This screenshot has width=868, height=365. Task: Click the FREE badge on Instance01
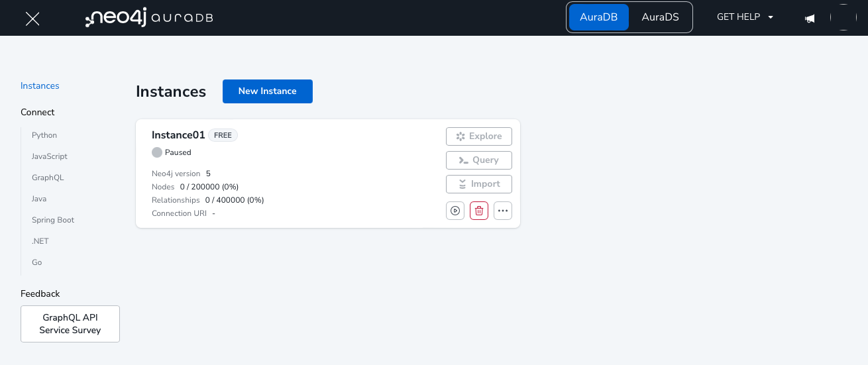(x=223, y=135)
